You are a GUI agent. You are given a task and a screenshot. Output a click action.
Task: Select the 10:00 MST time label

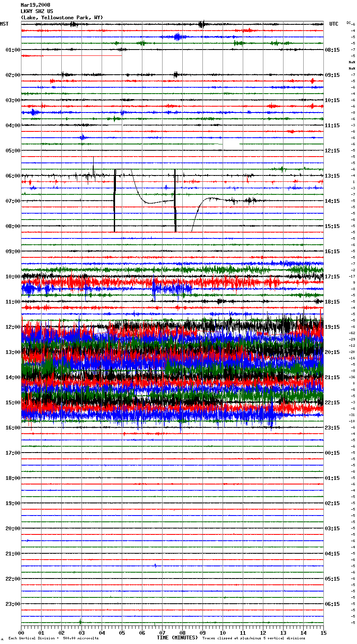click(13, 277)
